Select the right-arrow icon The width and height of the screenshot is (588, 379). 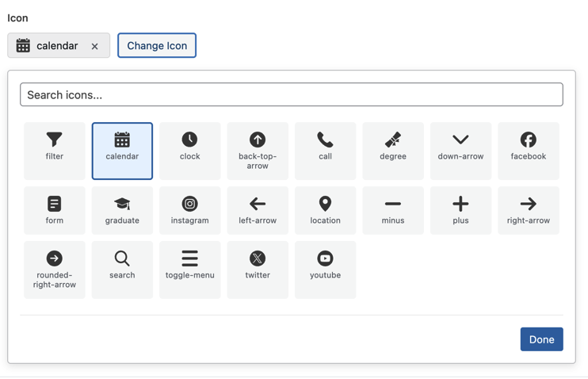point(529,211)
